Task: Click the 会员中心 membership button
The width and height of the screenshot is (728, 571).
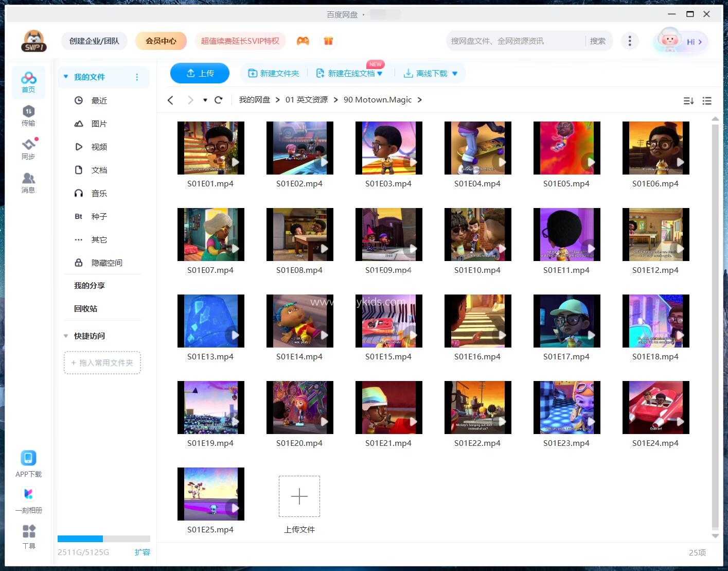Action: tap(161, 41)
